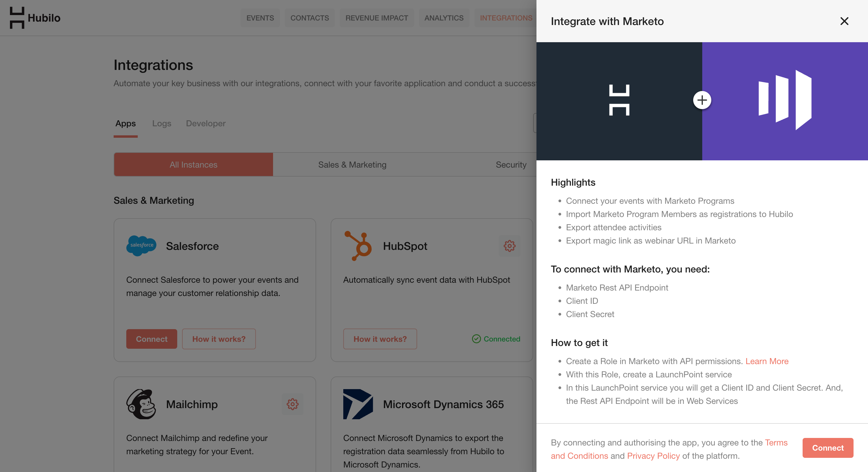The height and width of the screenshot is (472, 868).
Task: Open the Learn More link
Action: pos(766,361)
